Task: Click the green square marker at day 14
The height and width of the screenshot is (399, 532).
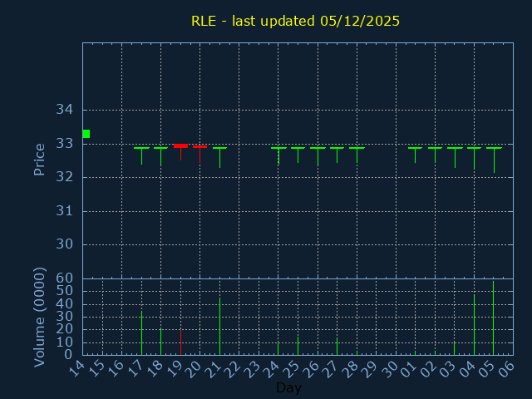Action: [x=86, y=134]
